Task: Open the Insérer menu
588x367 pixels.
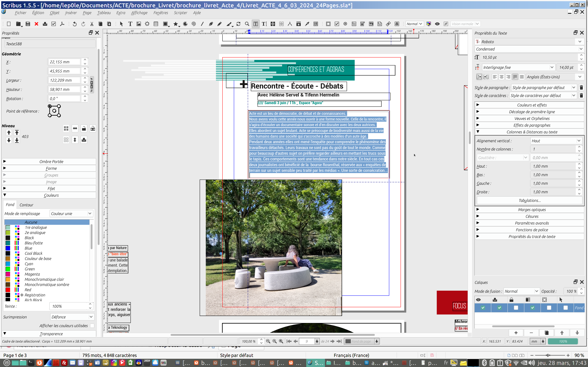Action: (x=71, y=13)
